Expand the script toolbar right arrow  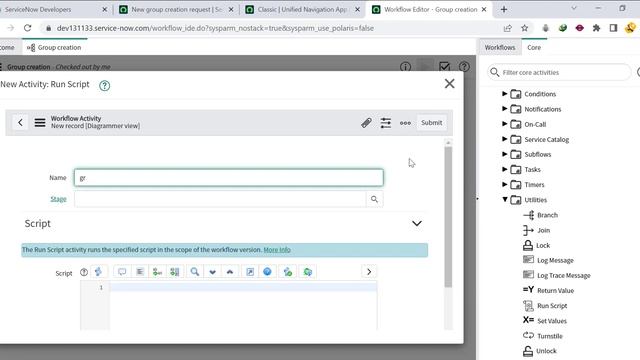point(369,272)
